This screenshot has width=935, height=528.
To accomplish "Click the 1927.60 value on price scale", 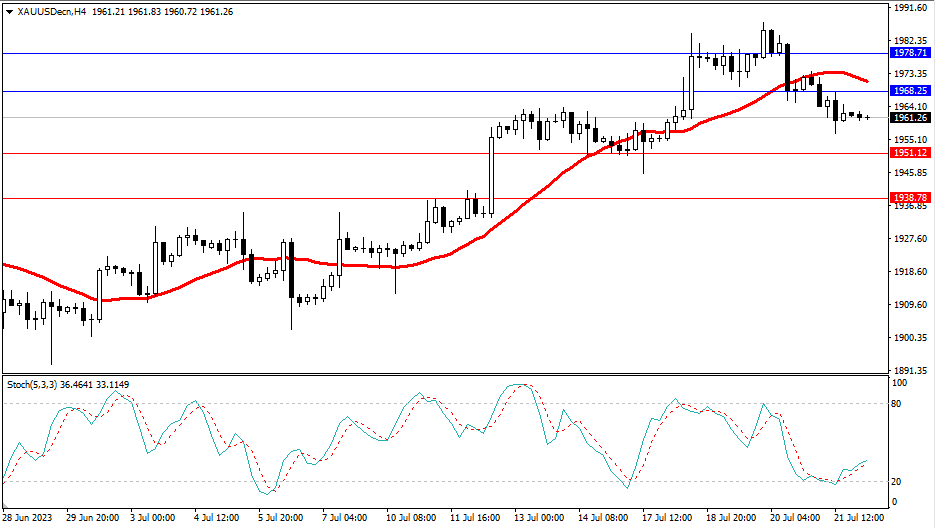I will pos(910,239).
